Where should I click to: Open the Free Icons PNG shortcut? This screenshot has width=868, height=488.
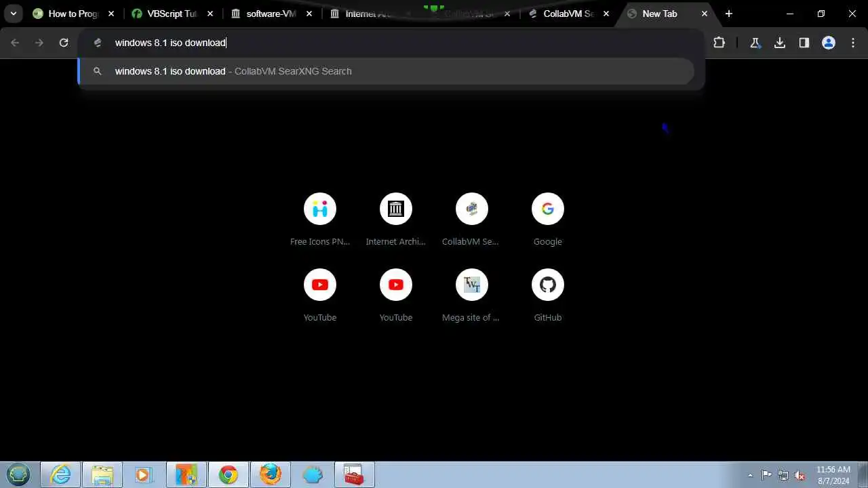pos(320,220)
